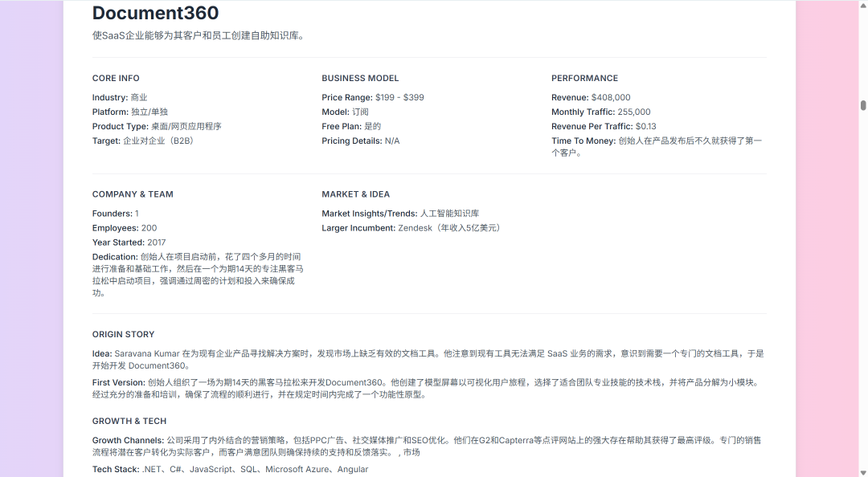Image resolution: width=868 pixels, height=477 pixels.
Task: Click the Document360 page title
Action: pyautogui.click(x=156, y=13)
